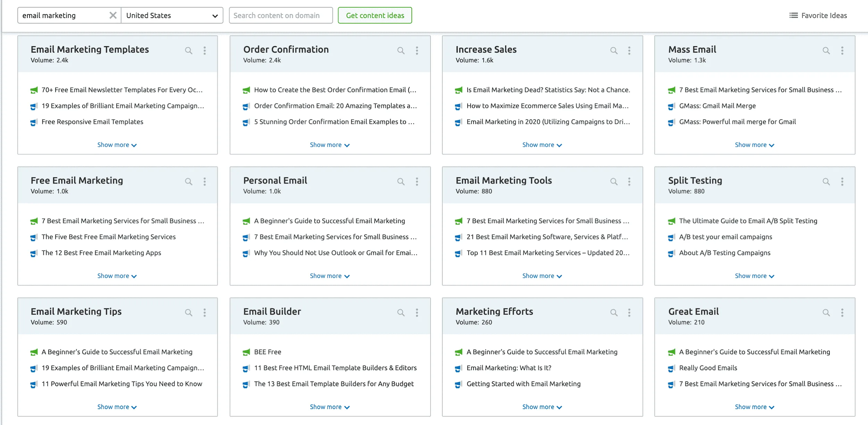The image size is (868, 425).
Task: Expand Show more on Personal Email card
Action: (329, 276)
